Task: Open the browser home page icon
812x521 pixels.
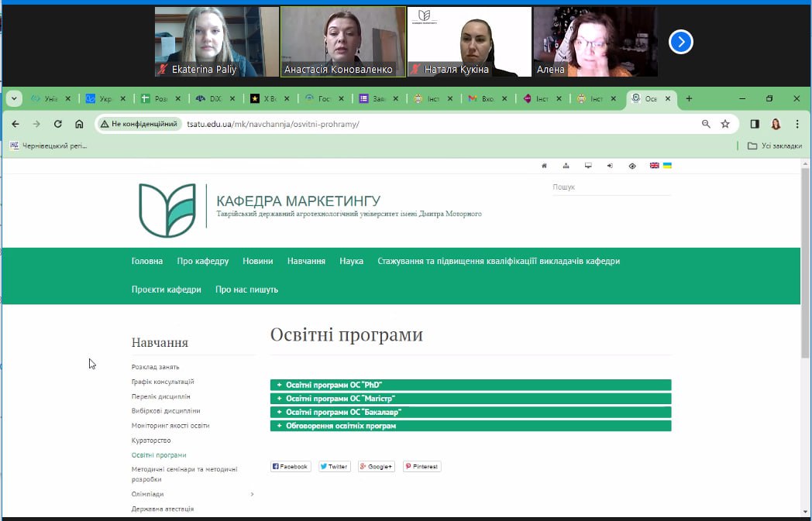Action: pos(79,124)
